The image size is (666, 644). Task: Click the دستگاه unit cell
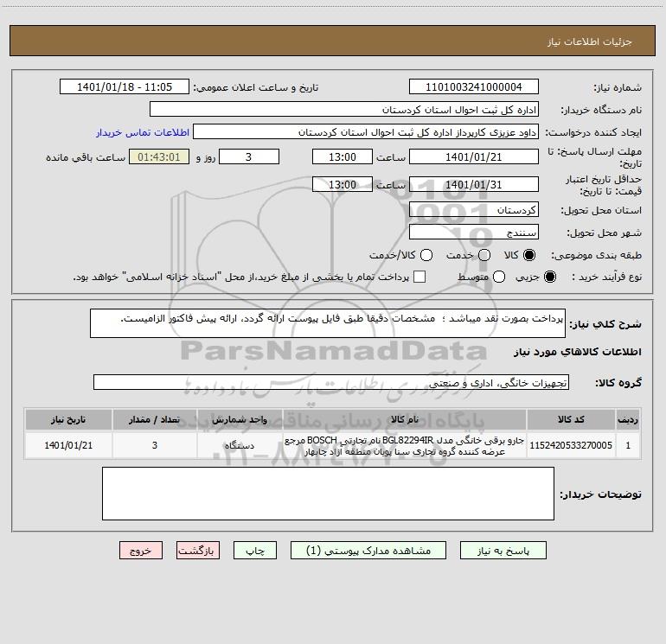pyautogui.click(x=240, y=445)
